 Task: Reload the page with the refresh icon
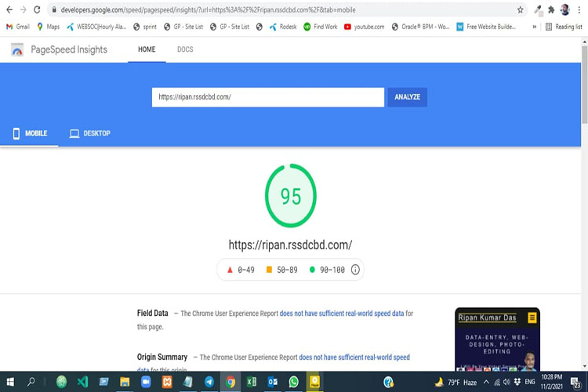(x=37, y=9)
